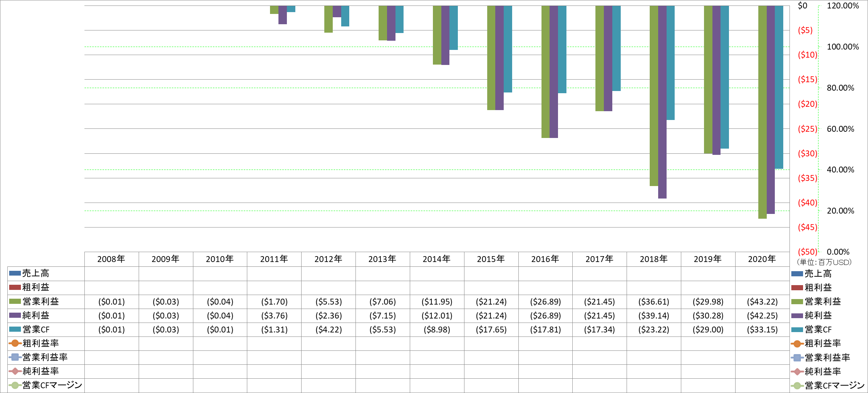
Task: Select the 2008年 column header
Action: coord(112,259)
